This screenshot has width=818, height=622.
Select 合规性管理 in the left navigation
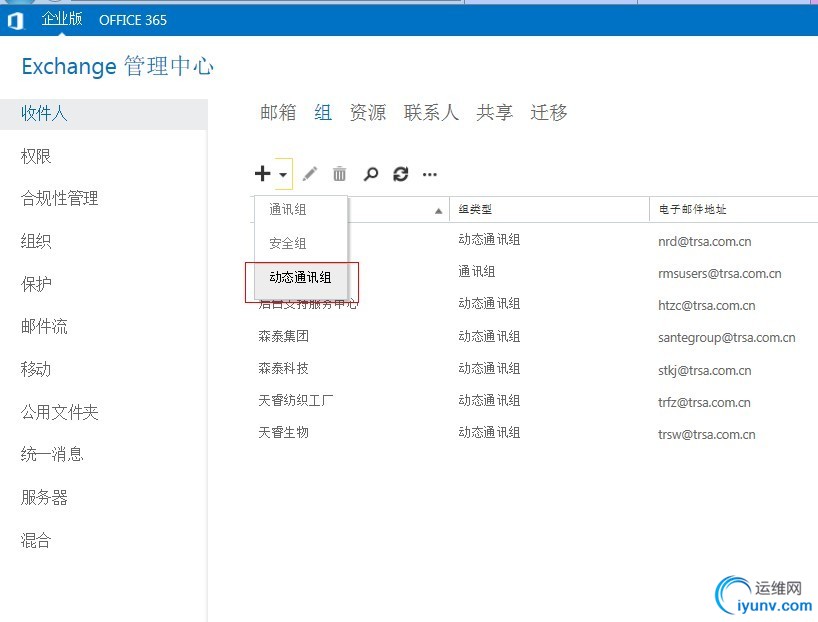tap(59, 198)
